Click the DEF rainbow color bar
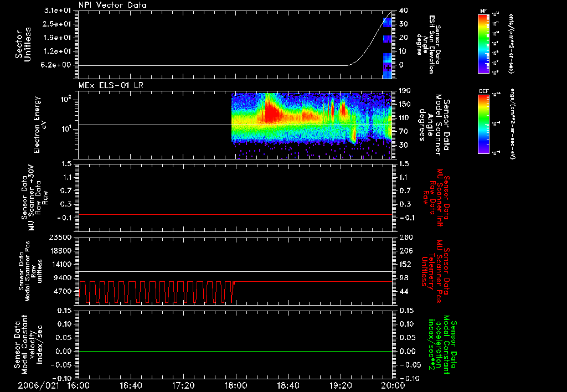The image size is (567, 392). pyautogui.click(x=483, y=124)
